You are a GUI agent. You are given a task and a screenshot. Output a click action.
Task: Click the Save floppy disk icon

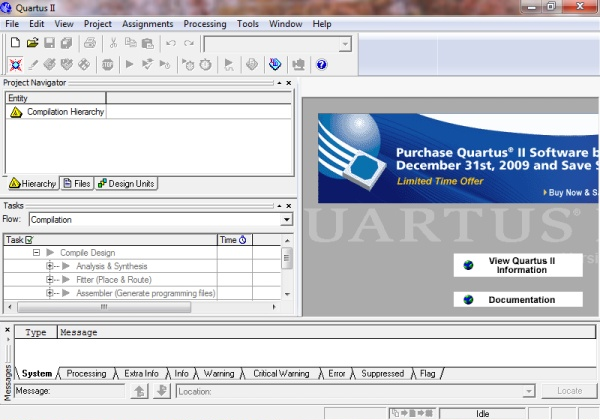click(x=49, y=43)
